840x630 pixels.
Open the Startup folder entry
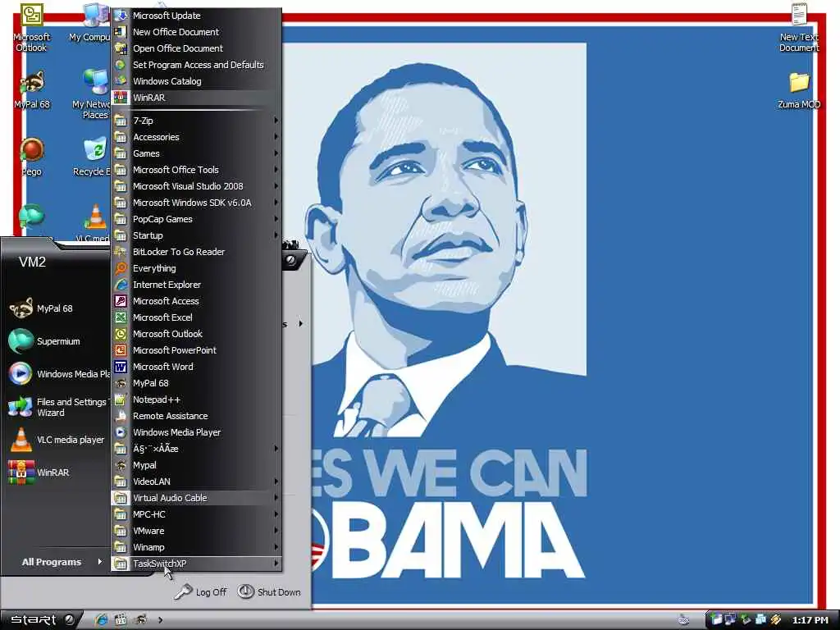(x=196, y=235)
